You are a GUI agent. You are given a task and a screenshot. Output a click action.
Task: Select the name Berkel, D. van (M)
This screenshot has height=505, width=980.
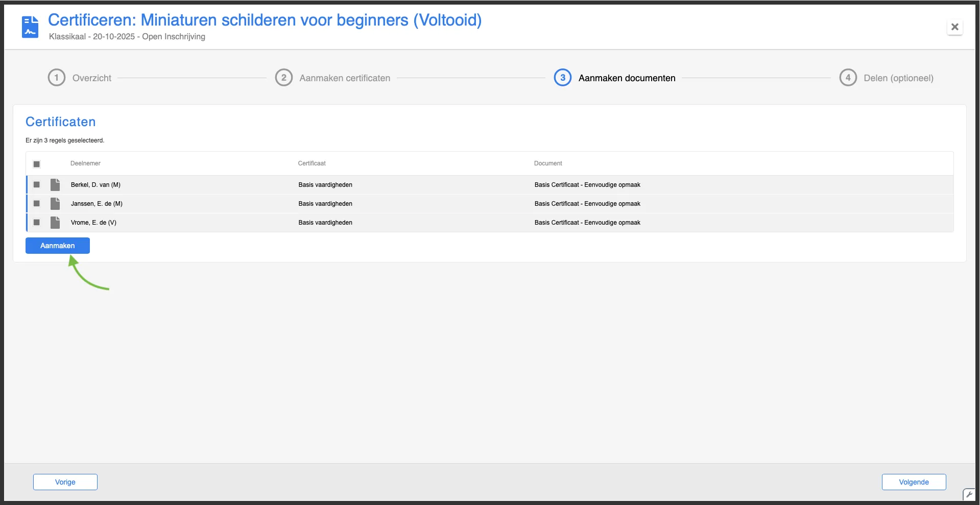click(x=95, y=185)
